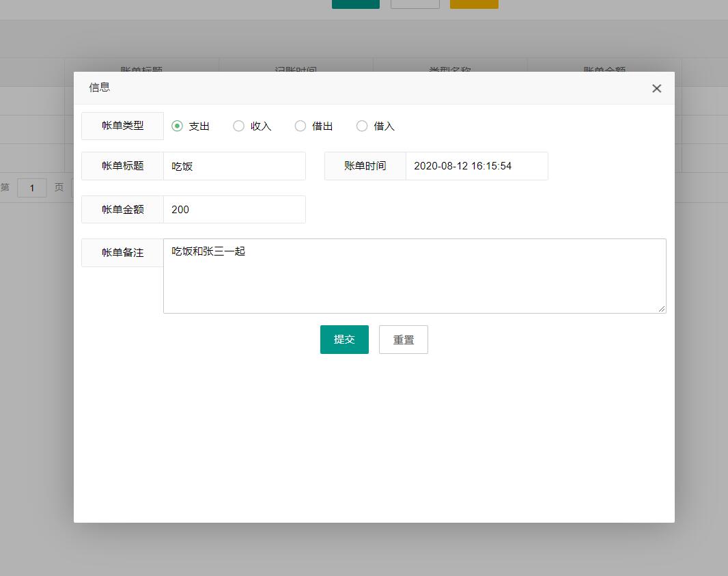This screenshot has height=576, width=728.
Task: Click the 账单时间 datetime field
Action: pyautogui.click(x=477, y=165)
